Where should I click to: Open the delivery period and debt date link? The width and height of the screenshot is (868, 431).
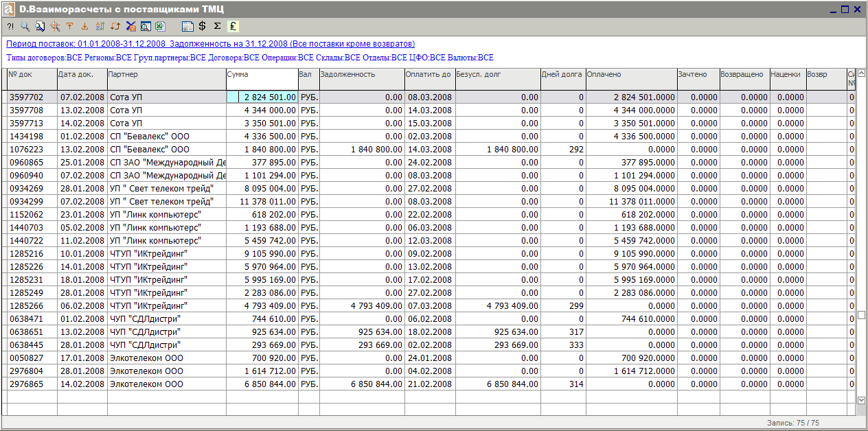coord(210,43)
